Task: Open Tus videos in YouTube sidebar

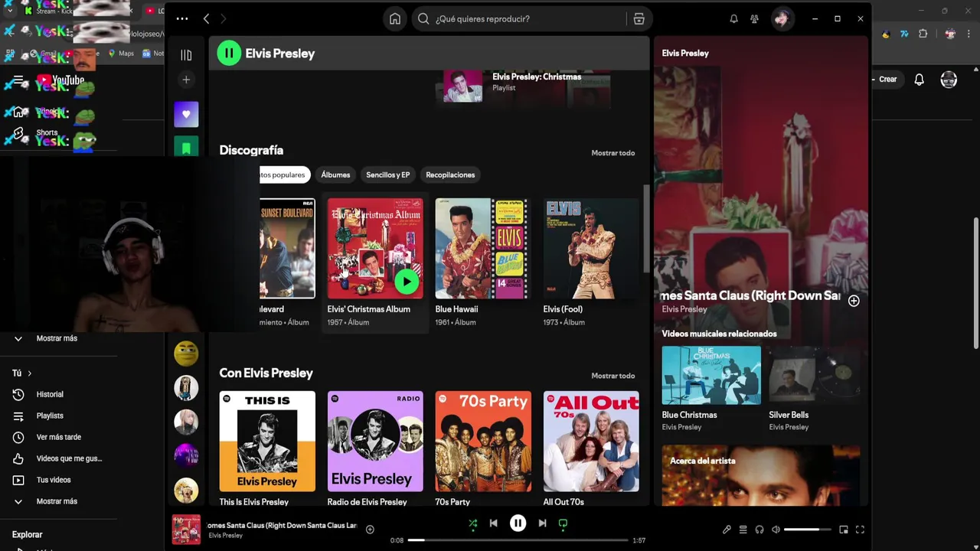Action: coord(54,480)
